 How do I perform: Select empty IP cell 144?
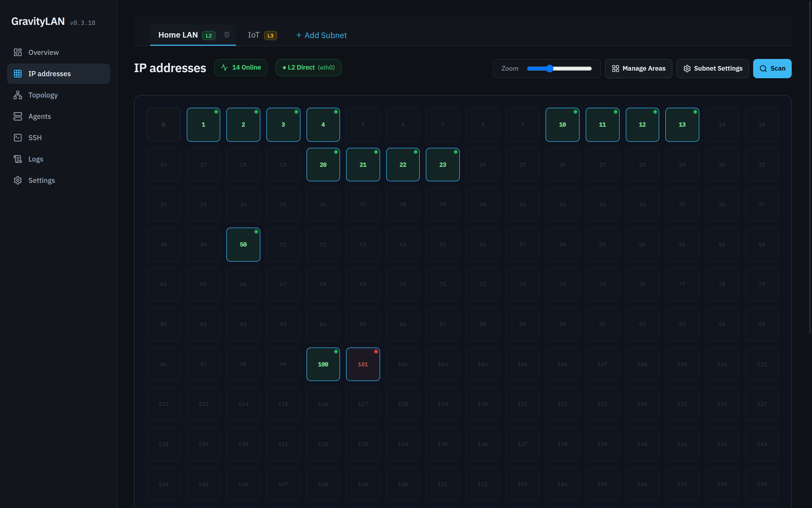pyautogui.click(x=163, y=484)
